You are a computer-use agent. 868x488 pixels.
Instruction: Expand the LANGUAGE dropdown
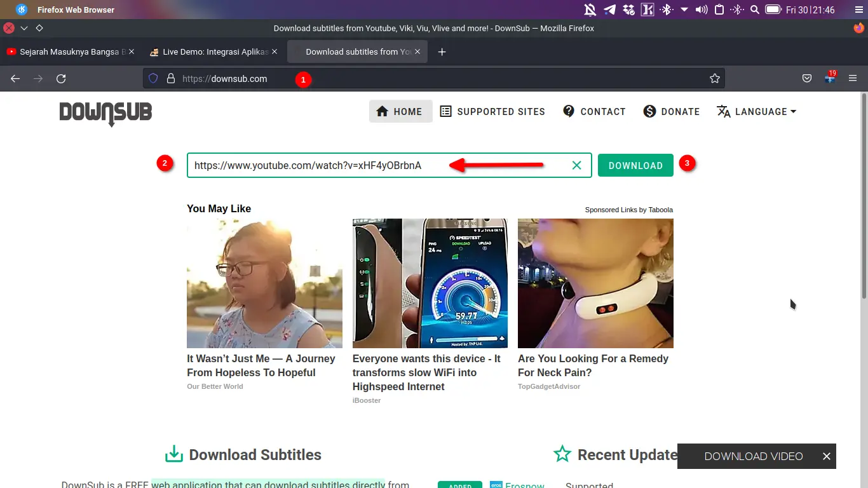point(756,111)
